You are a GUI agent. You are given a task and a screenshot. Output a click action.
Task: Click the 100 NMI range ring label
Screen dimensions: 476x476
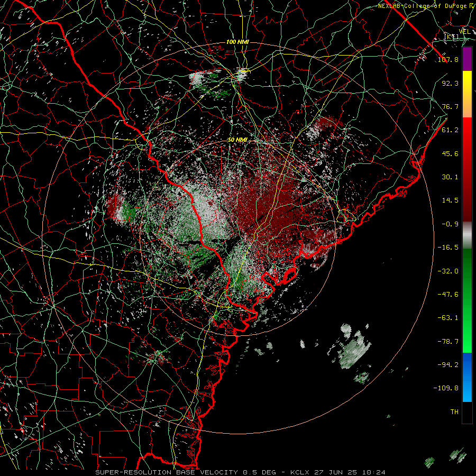pos(237,42)
